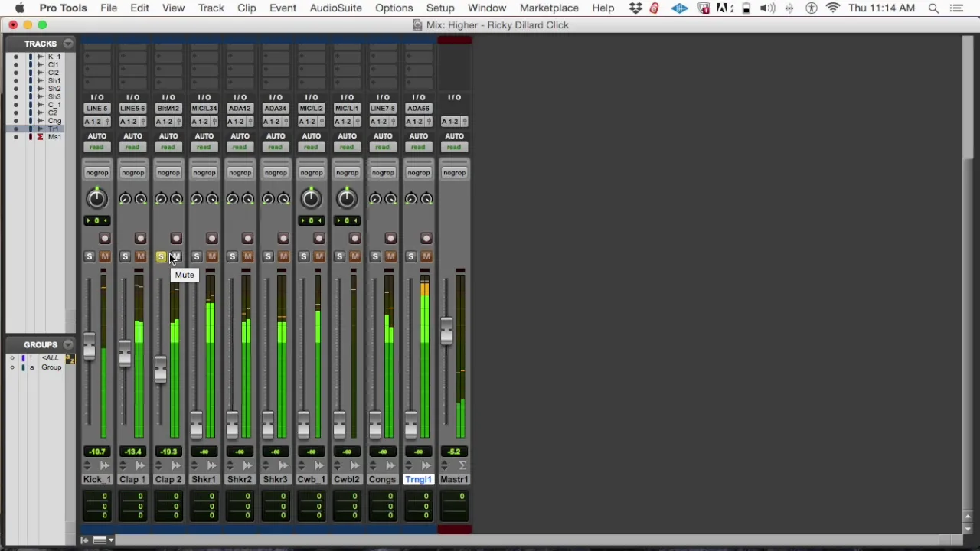Unsolo the Clap 2 track
Viewport: 980px width, 551px height.
(161, 256)
